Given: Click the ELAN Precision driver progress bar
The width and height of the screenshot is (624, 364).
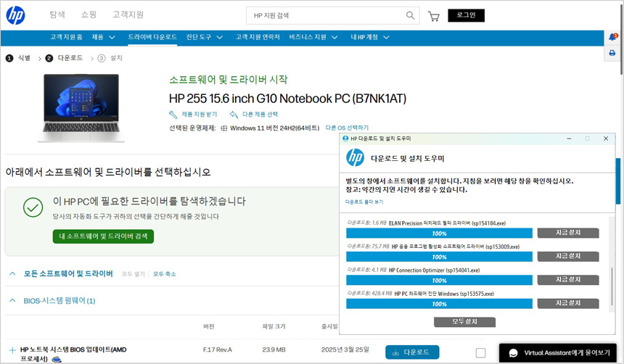Looking at the screenshot, I should point(439,233).
